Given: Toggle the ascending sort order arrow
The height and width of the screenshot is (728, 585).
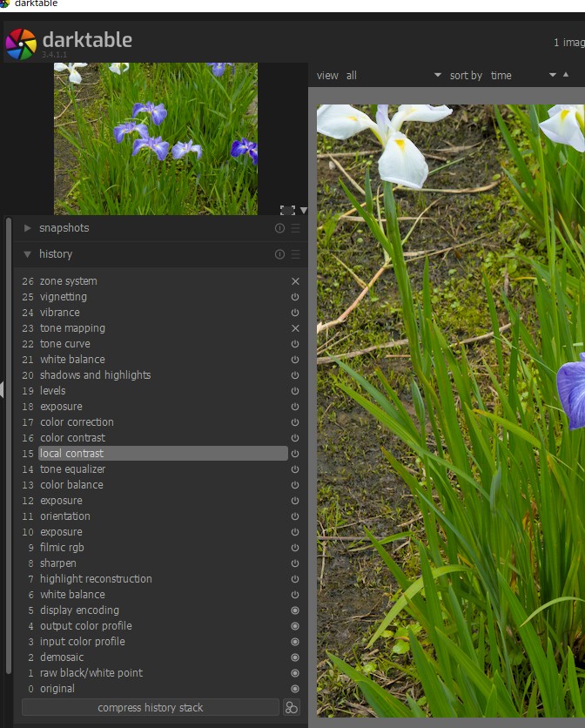Looking at the screenshot, I should click(x=566, y=75).
